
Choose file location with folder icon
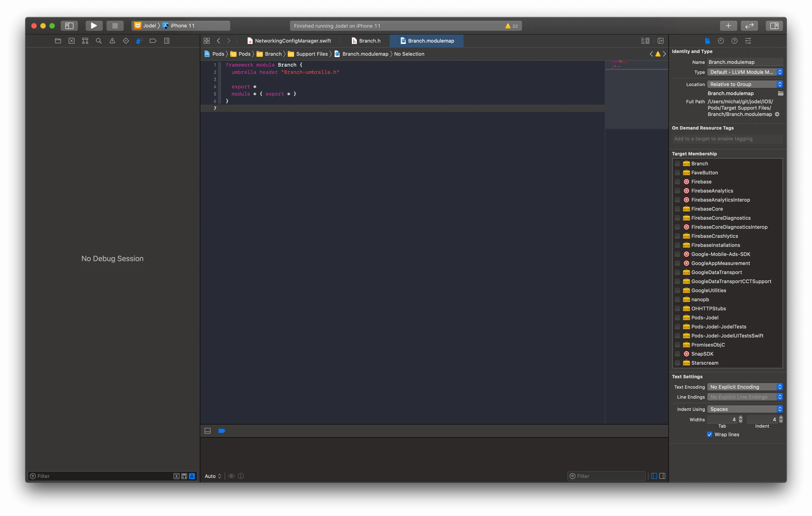pos(780,93)
